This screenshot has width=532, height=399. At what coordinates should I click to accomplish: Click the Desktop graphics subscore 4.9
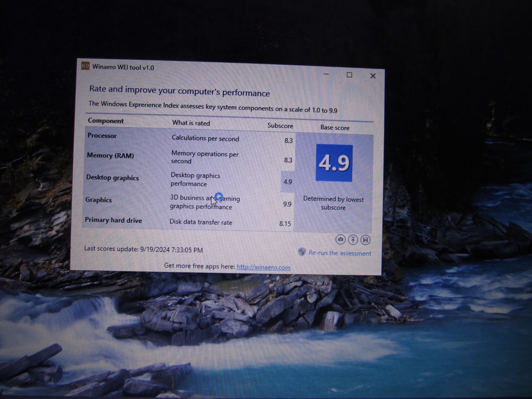[x=288, y=182]
